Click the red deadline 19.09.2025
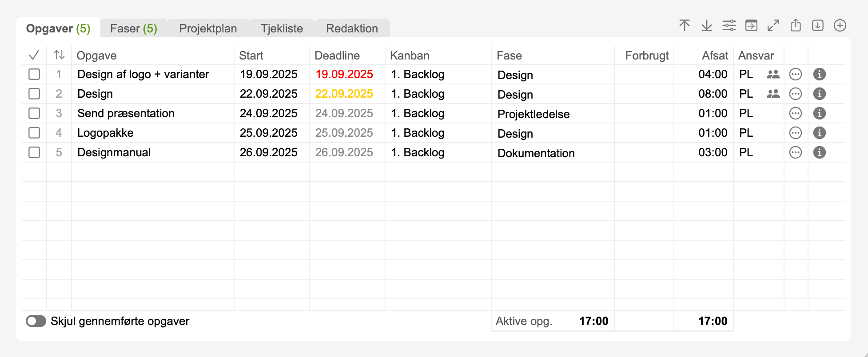Screen dimensions: 868x357 tap(344, 74)
